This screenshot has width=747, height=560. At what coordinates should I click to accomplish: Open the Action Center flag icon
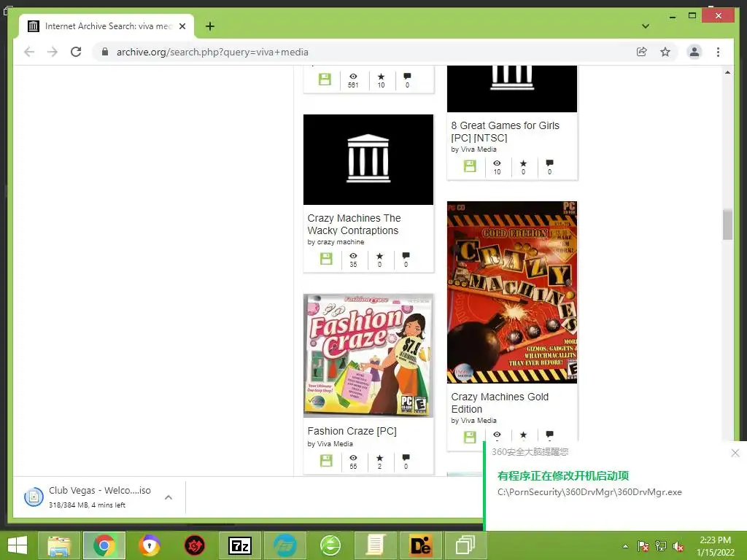point(643,546)
